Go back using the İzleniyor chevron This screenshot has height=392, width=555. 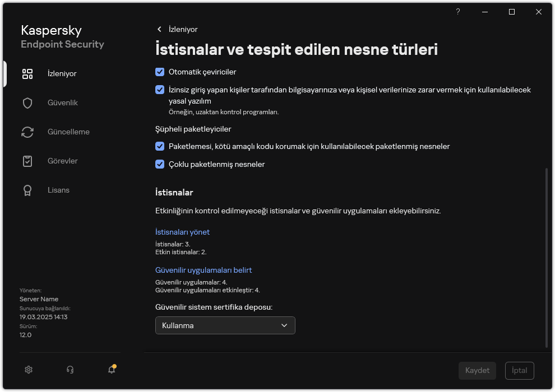click(159, 29)
